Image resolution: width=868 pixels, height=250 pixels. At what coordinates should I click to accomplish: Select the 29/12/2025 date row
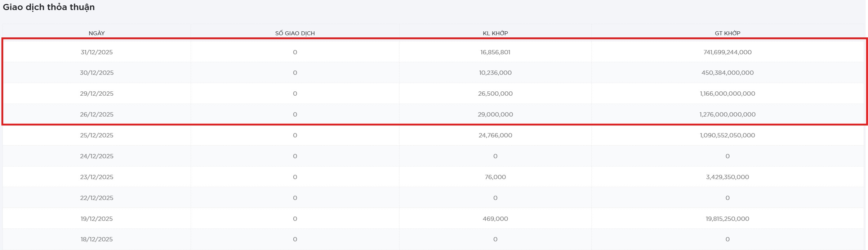(97, 94)
